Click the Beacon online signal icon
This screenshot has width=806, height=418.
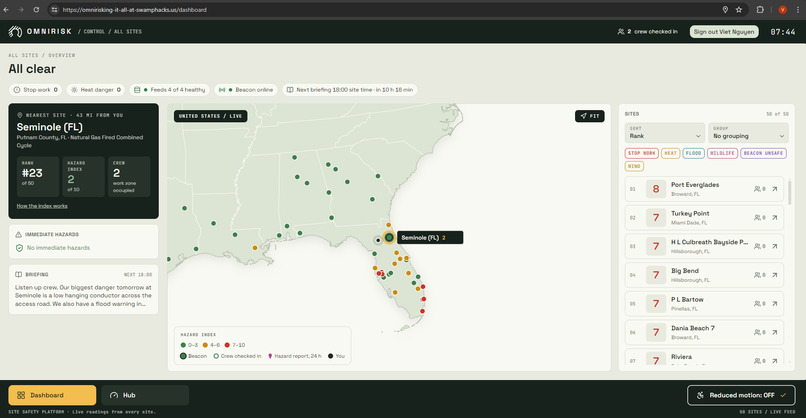click(x=222, y=90)
